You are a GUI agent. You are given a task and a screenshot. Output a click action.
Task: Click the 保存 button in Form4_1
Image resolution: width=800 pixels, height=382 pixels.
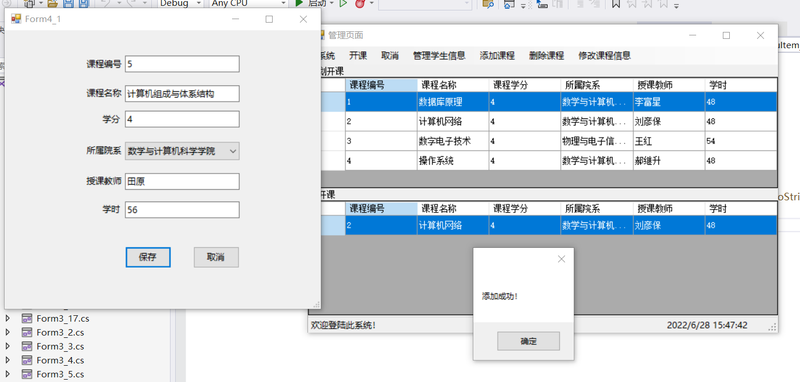(x=148, y=257)
